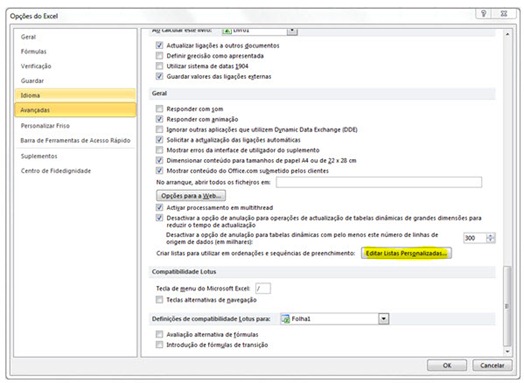Toggle Mostrar conteúdo do Office.com checkbox
524x383 pixels.
coord(159,171)
